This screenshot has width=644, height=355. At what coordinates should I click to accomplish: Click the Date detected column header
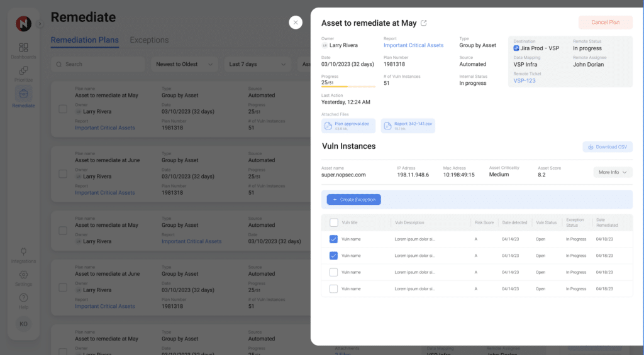[x=514, y=222]
